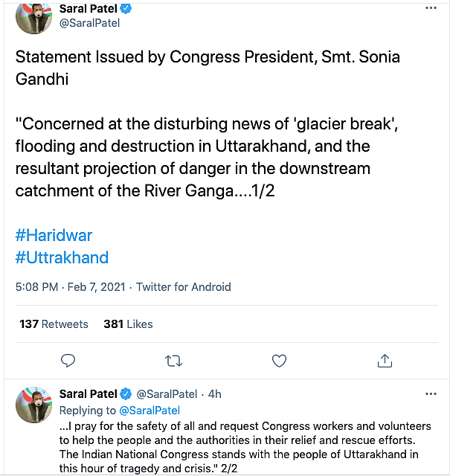Click the 5:08 PM · Feb 7, 2021 timestamp
Screen dimensions: 450x476
coord(71,287)
